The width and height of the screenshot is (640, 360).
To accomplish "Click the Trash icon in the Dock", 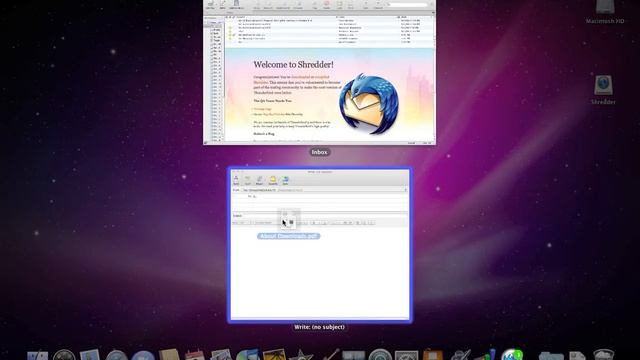I will pos(604,355).
